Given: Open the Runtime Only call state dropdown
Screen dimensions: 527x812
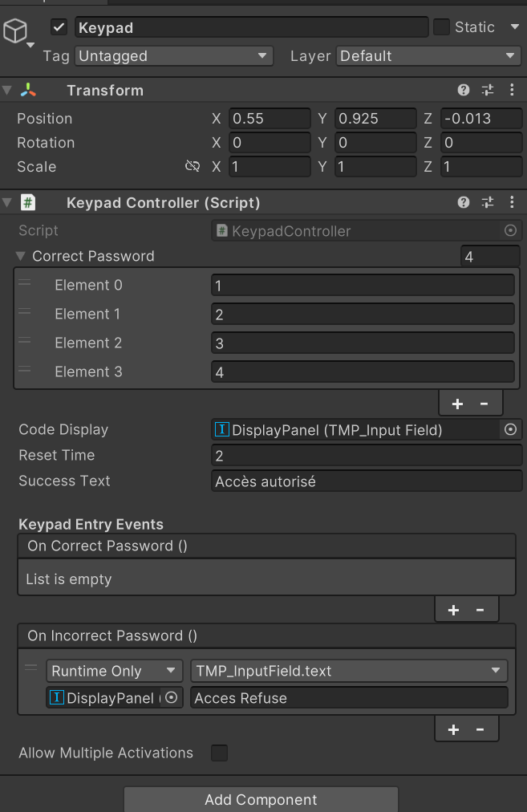Looking at the screenshot, I should (x=115, y=672).
